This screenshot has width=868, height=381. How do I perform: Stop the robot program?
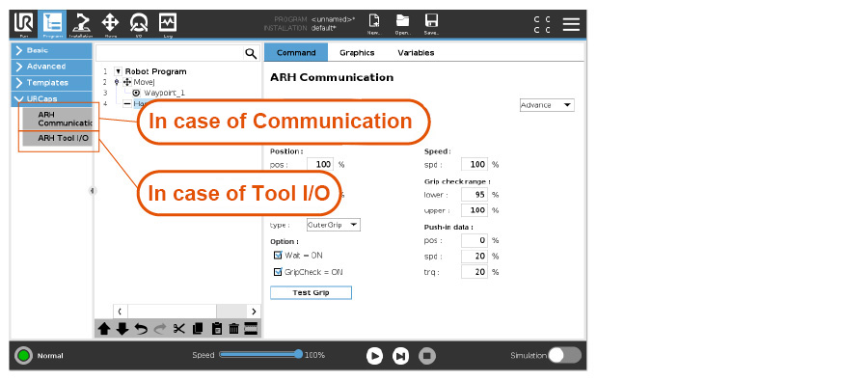coord(427,356)
